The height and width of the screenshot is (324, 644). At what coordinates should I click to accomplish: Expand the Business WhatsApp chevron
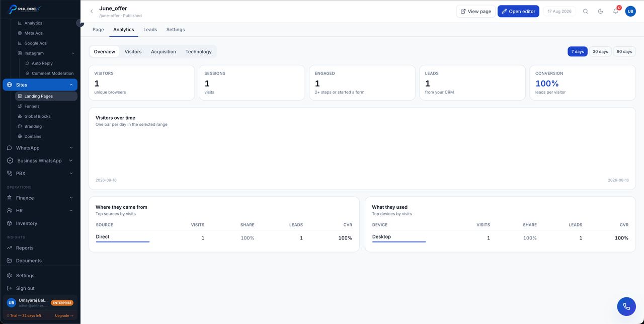coord(71,160)
